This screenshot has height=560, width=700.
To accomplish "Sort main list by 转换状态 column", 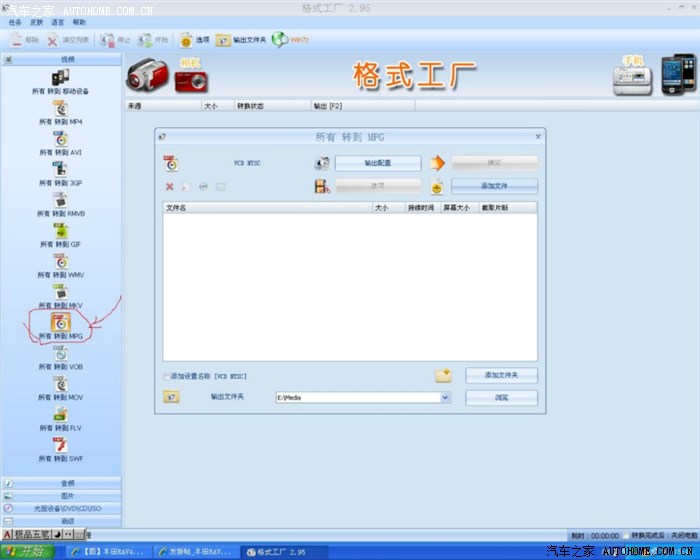I will [272, 106].
